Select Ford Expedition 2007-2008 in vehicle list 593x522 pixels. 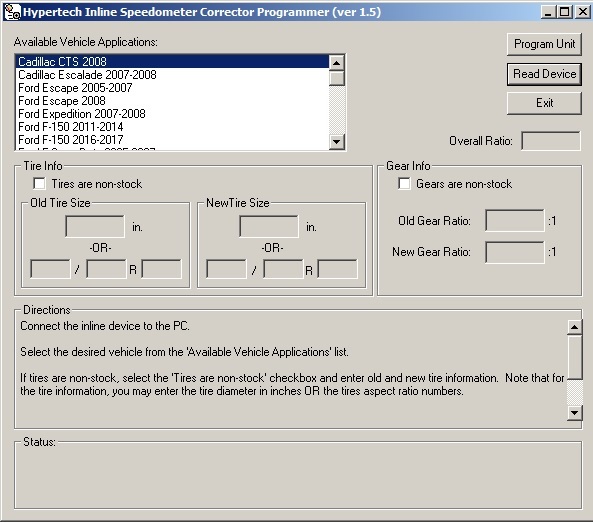click(172, 113)
